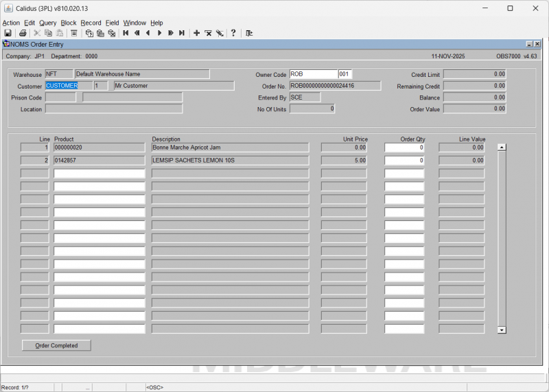Click the empty Product field on line three
Screen dimensions: 549x392
pyautogui.click(x=100, y=174)
